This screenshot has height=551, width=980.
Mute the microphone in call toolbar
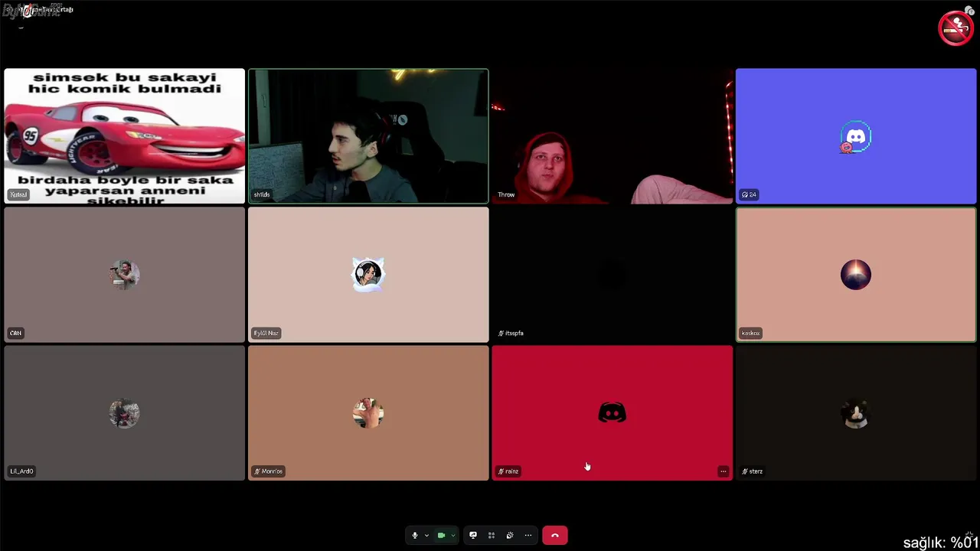coord(415,536)
